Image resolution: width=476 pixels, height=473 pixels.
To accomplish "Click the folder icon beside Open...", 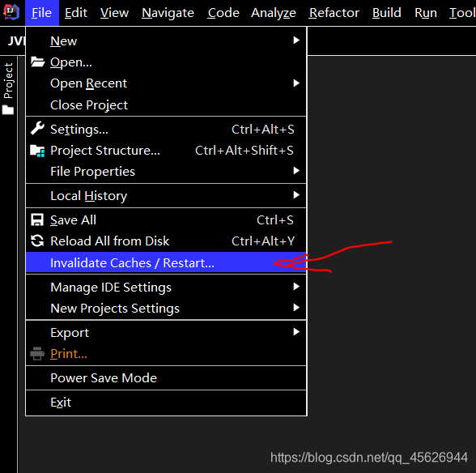I will 37,62.
